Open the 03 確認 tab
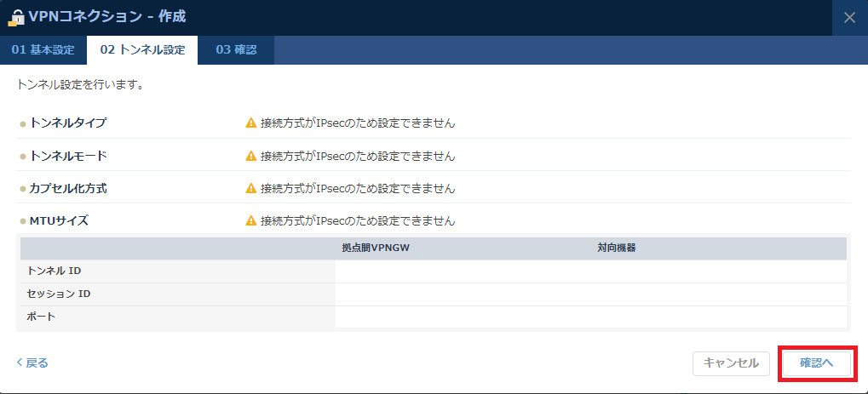The width and height of the screenshot is (868, 394). (236, 50)
